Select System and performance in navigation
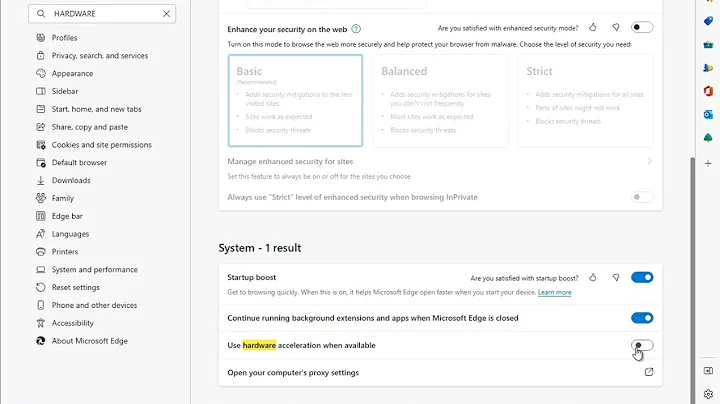 [x=95, y=269]
